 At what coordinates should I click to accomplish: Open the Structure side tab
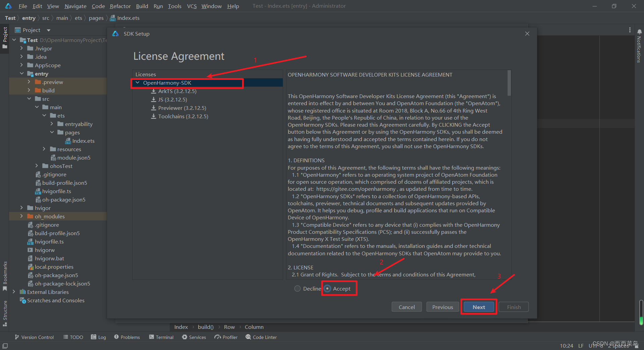pyautogui.click(x=5, y=313)
